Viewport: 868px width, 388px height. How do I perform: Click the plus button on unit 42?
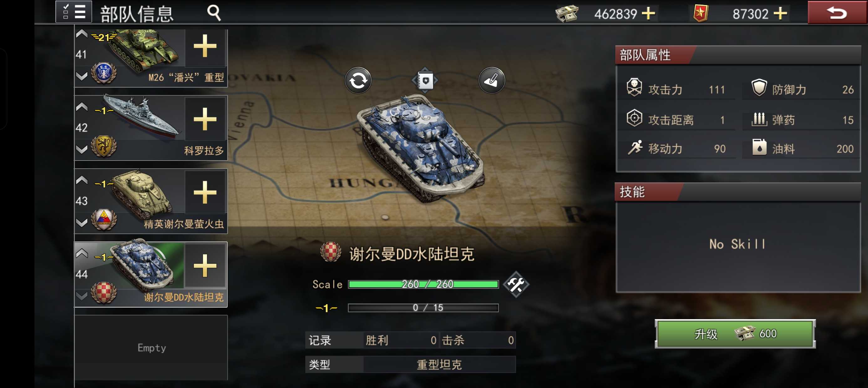pos(205,119)
